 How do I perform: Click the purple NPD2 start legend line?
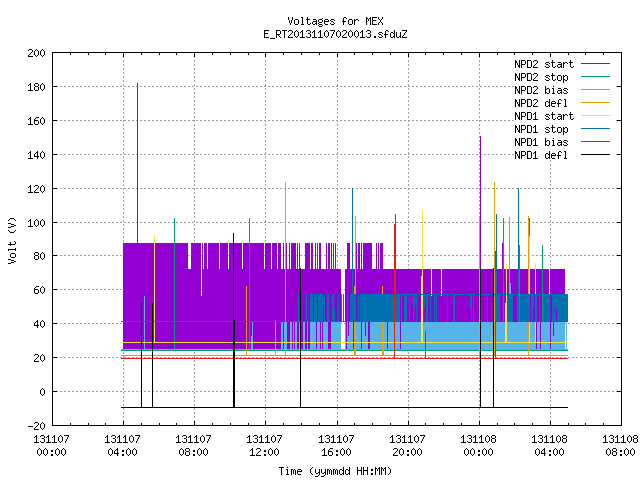[x=595, y=64]
